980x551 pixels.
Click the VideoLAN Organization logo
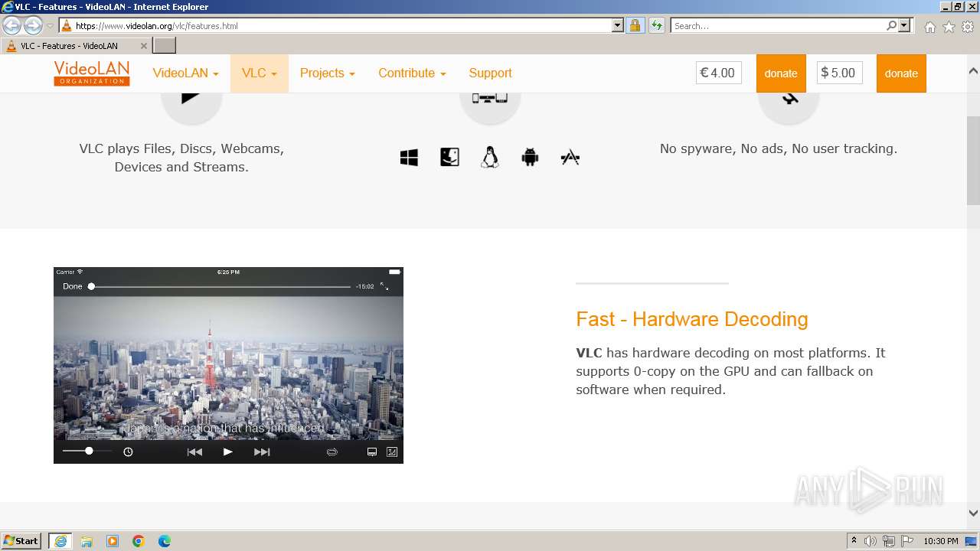pos(92,73)
